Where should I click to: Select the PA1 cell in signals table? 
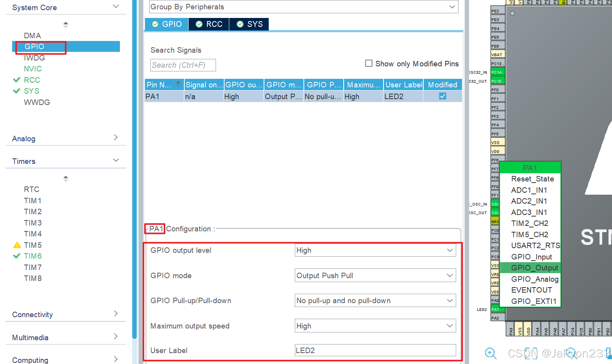[164, 96]
